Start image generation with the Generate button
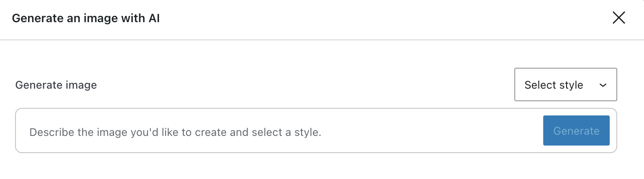Viewport: 644px width, 179px height. point(576,131)
